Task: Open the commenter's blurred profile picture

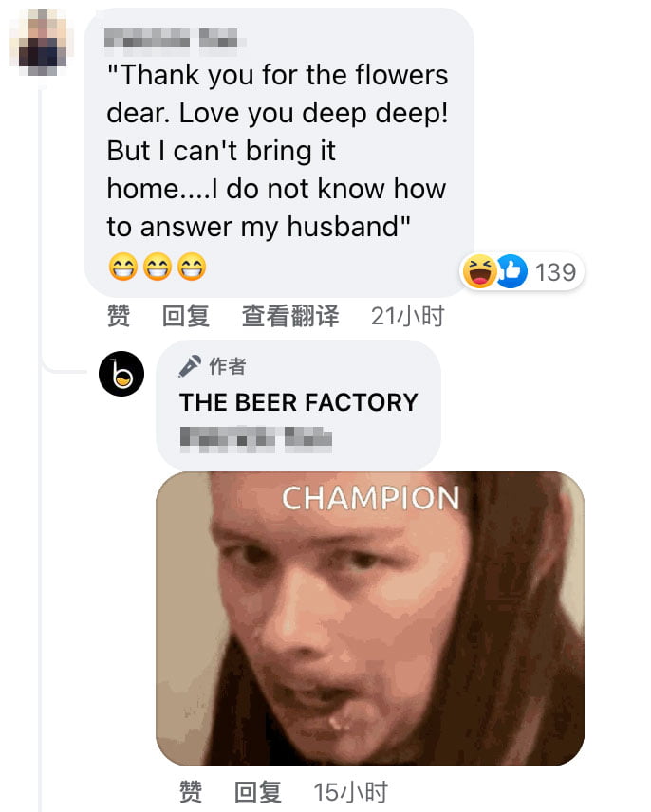Action: 42,44
